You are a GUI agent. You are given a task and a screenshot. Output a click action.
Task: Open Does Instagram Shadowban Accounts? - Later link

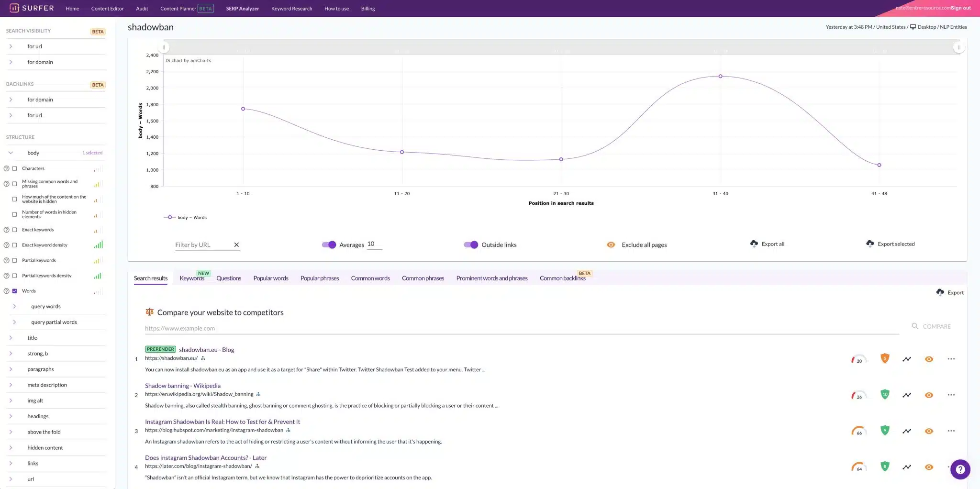pos(206,457)
